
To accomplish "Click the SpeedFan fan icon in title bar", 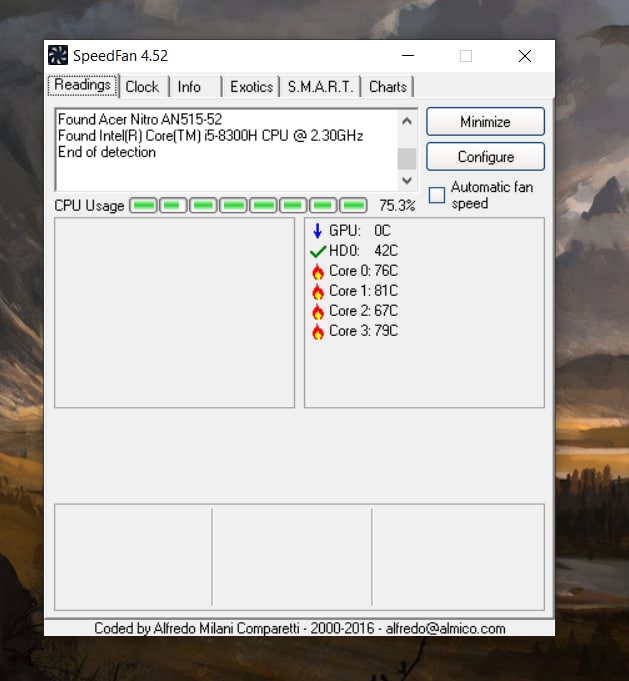I will tap(58, 56).
